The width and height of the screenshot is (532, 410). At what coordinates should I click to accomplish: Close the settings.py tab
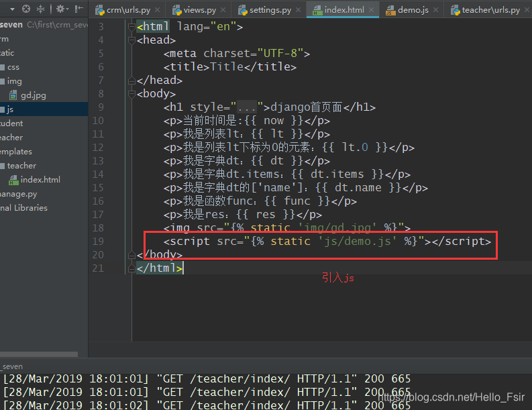298,10
